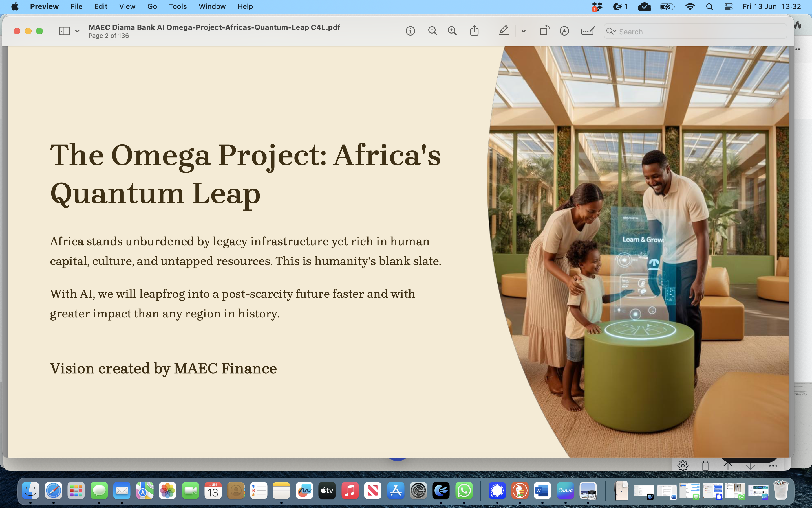Launch DuckDuckGo browser from the Dock
812x508 pixels.
(x=520, y=491)
